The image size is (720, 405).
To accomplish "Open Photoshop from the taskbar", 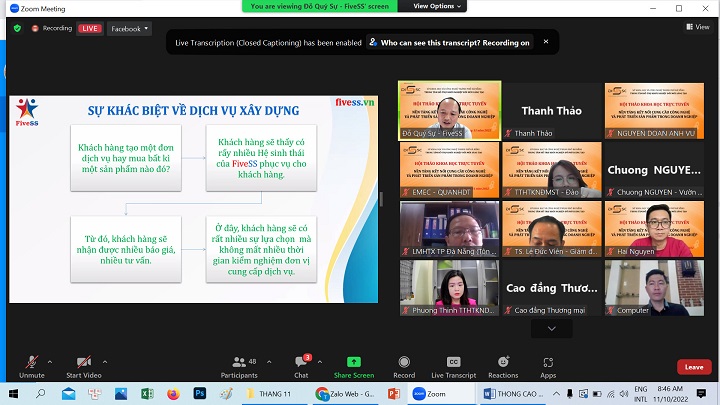I will [200, 394].
